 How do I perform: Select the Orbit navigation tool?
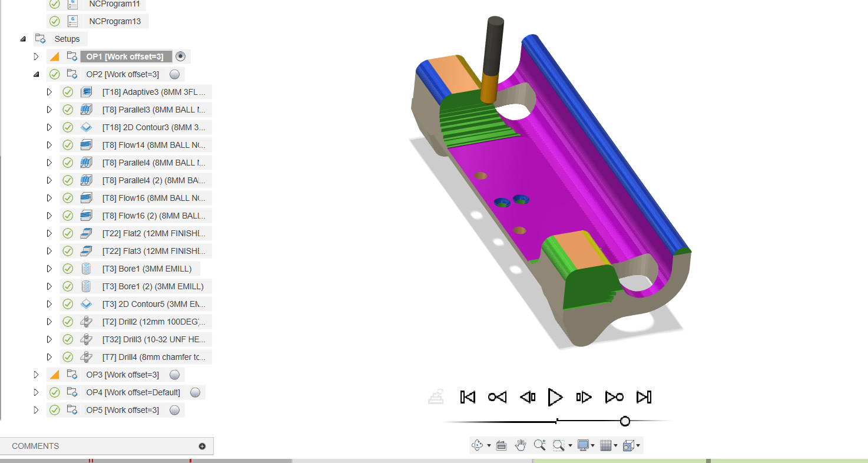pos(478,445)
